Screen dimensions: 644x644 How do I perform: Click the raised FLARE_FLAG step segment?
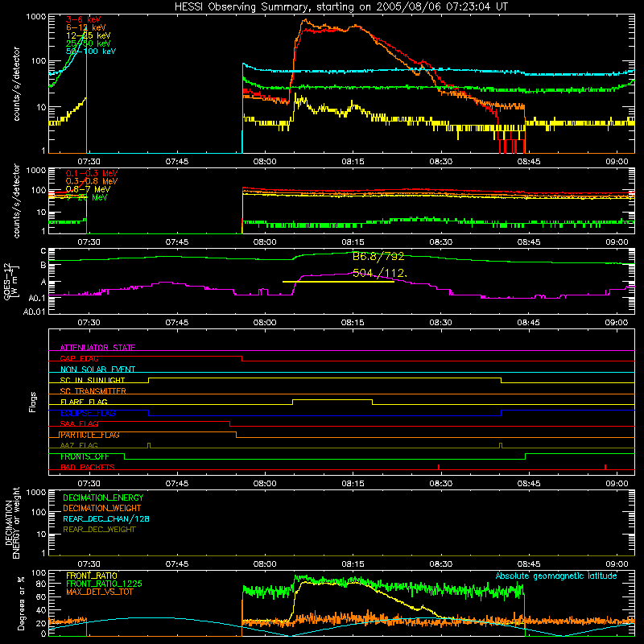pos(332,399)
